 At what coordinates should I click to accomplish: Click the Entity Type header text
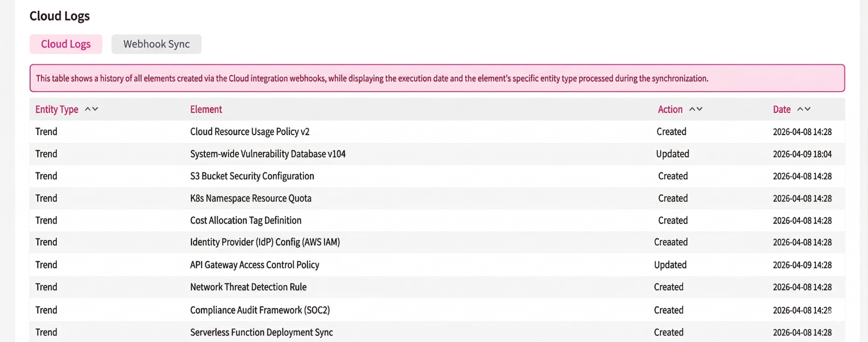(x=57, y=109)
